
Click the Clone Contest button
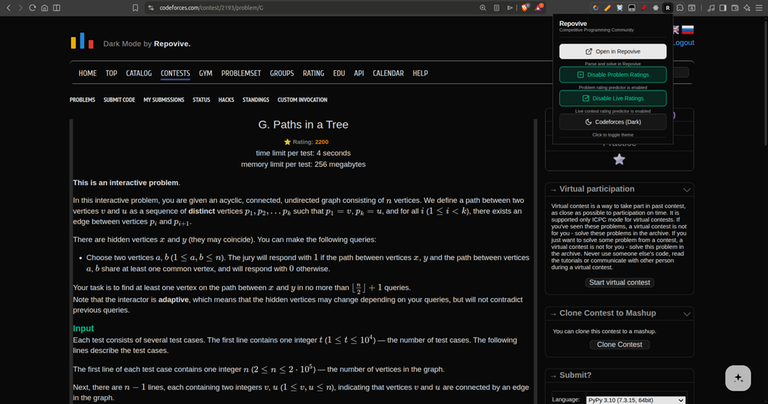tap(620, 345)
